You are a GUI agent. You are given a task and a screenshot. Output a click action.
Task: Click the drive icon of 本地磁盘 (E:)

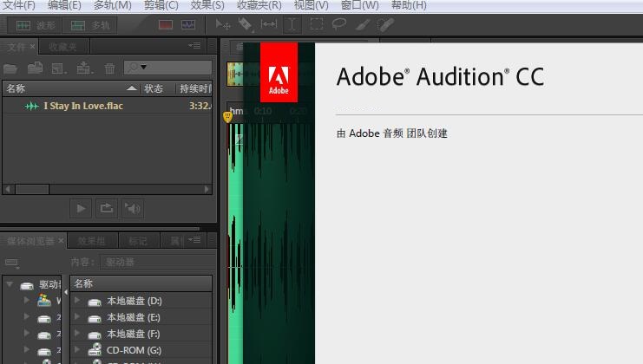tap(95, 319)
